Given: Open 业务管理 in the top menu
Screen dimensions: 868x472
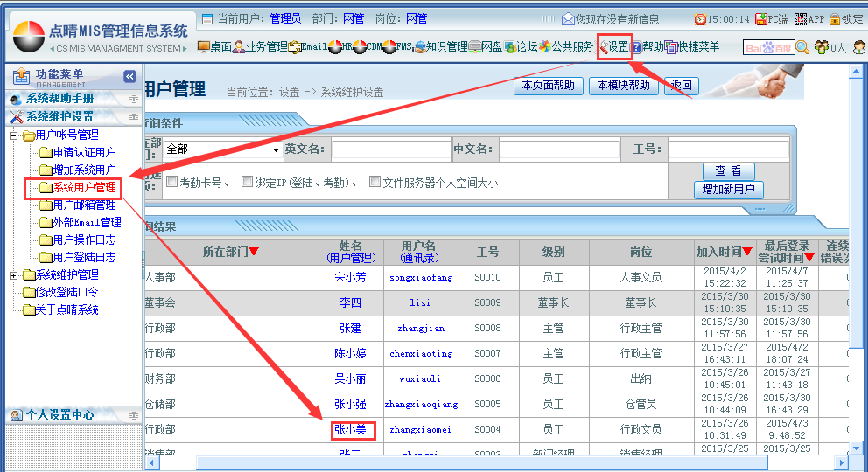Looking at the screenshot, I should tap(261, 47).
